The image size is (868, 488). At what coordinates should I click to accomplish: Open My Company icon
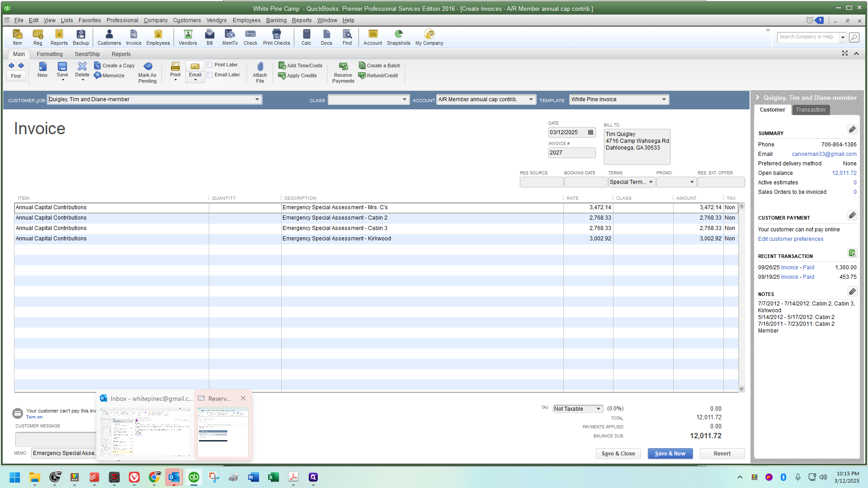coord(429,37)
